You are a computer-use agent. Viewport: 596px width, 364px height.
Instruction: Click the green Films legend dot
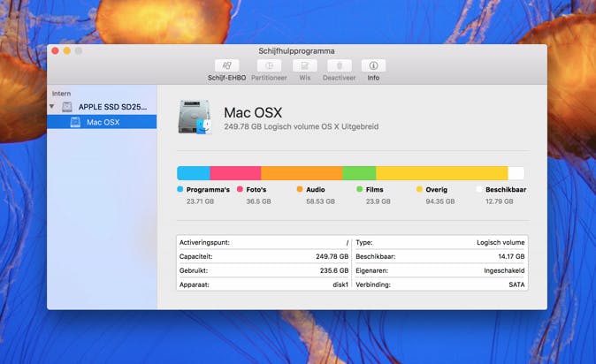coord(360,189)
